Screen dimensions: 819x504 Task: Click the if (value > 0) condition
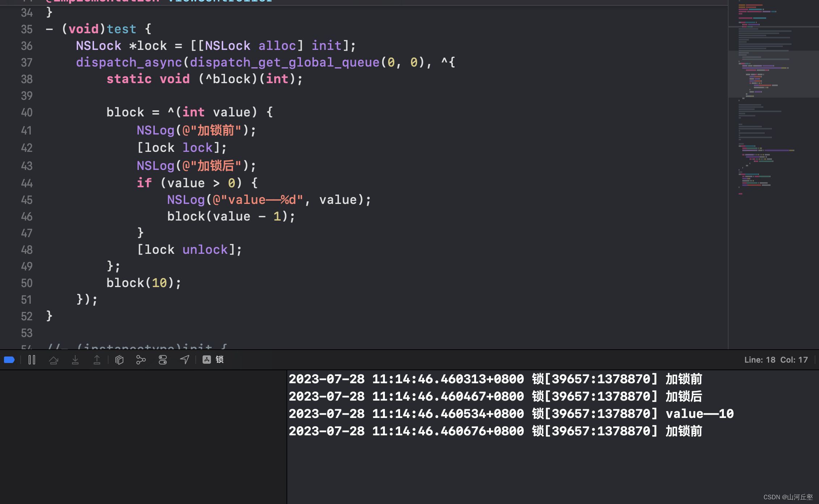197,183
